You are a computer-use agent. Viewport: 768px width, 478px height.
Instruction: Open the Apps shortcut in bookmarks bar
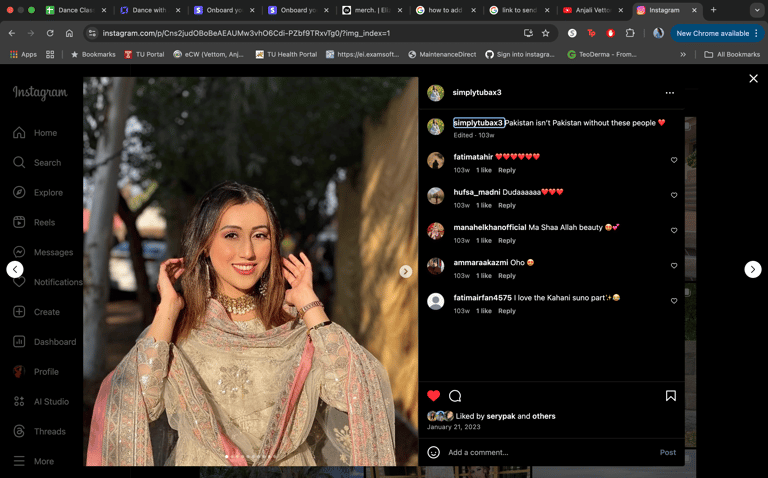(24, 54)
